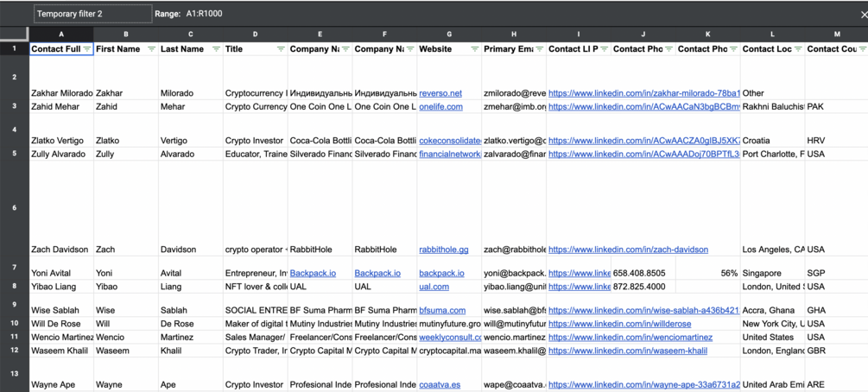868x392 pixels.
Task: Select phone cell '872.825.4000'
Action: (x=643, y=287)
